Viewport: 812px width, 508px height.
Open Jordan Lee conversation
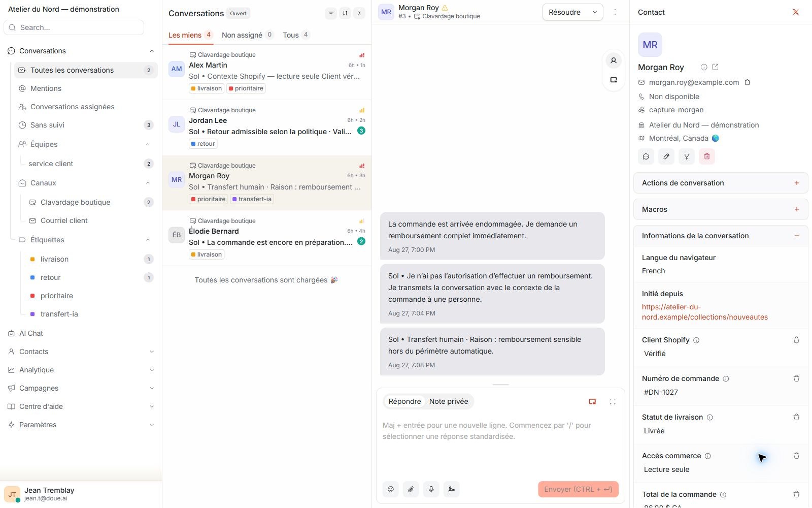coord(267,128)
